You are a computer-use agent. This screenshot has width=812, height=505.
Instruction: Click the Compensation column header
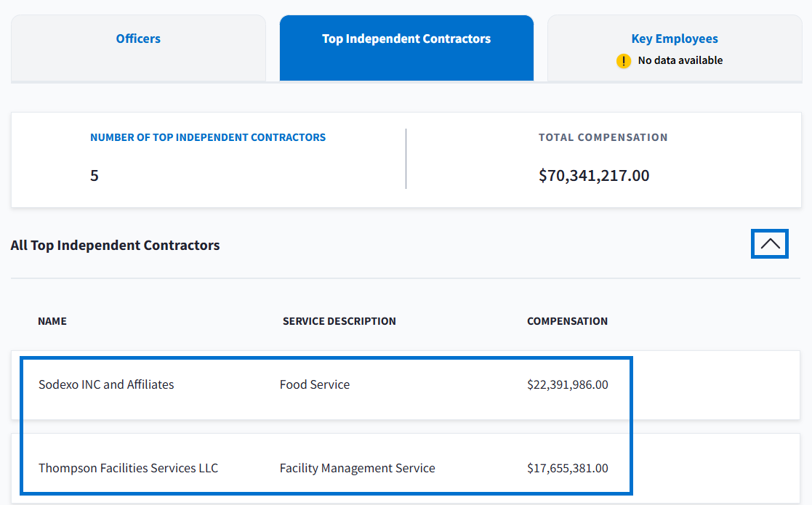click(x=567, y=321)
